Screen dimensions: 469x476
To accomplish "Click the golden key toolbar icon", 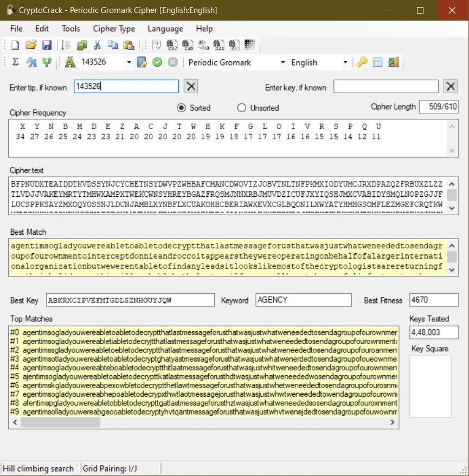I will (362, 62).
